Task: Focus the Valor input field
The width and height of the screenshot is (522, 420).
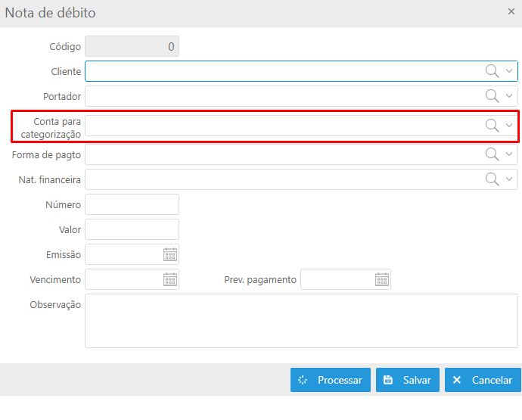Action: click(x=132, y=229)
